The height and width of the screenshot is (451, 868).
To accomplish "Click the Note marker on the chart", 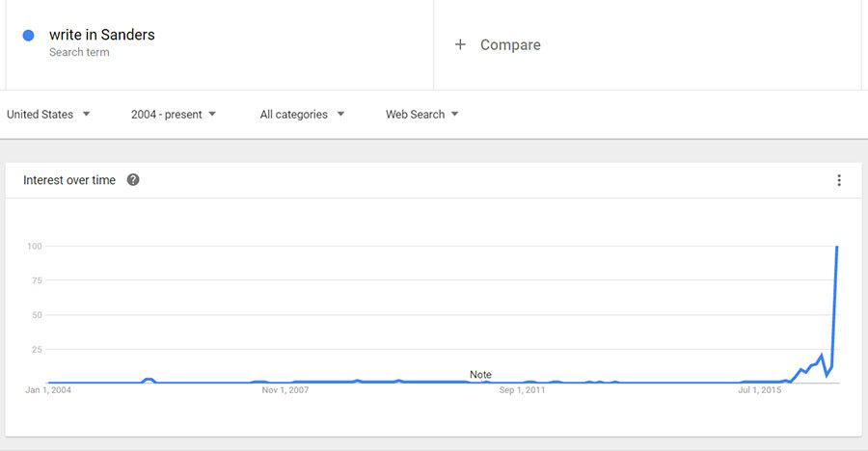I will tap(480, 374).
